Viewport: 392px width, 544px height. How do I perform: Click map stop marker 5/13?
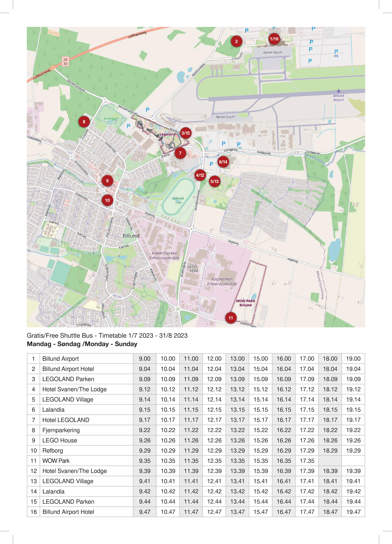coord(214,181)
